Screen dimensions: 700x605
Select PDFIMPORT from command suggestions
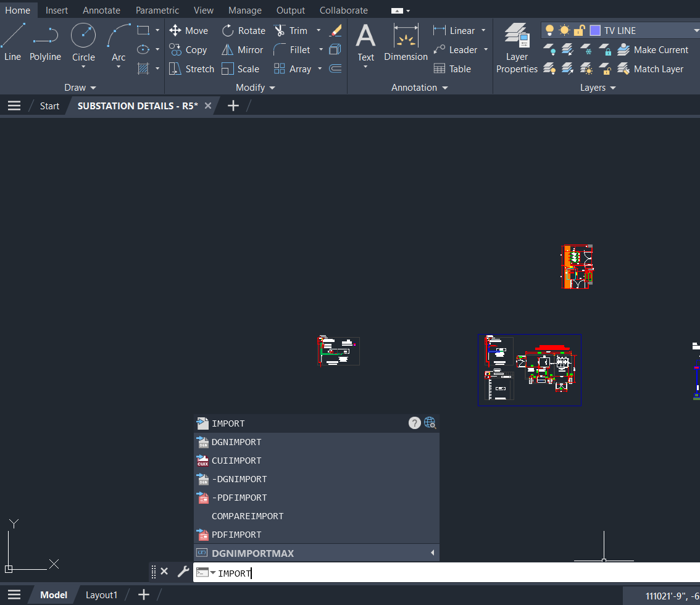236,535
